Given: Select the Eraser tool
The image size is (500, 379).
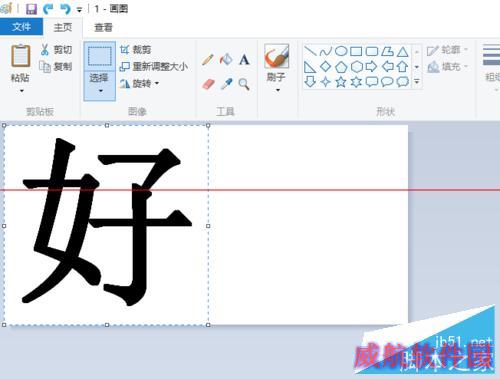Looking at the screenshot, I should point(208,84).
